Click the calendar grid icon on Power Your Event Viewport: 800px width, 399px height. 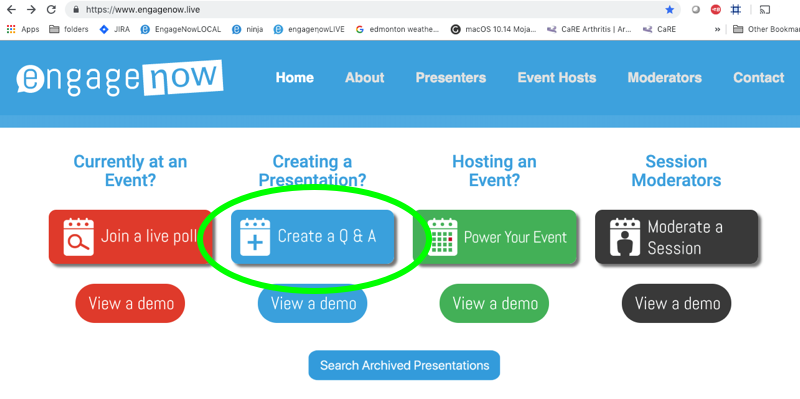click(442, 237)
